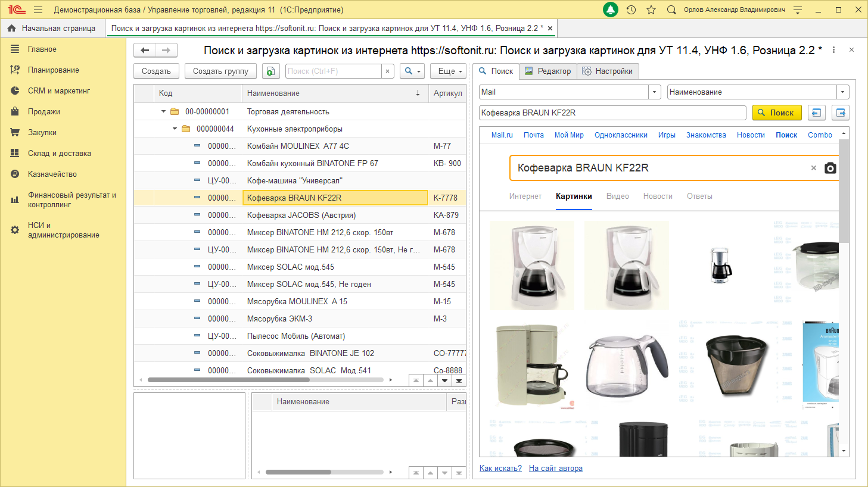Clear Mail.ru search query with X

pos(813,168)
